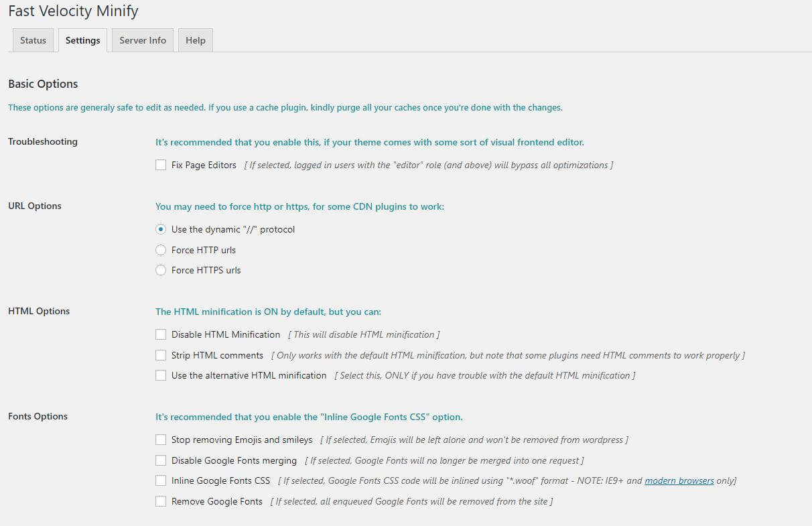Open the Status tab
Viewport: 812px width, 526px height.
(33, 40)
